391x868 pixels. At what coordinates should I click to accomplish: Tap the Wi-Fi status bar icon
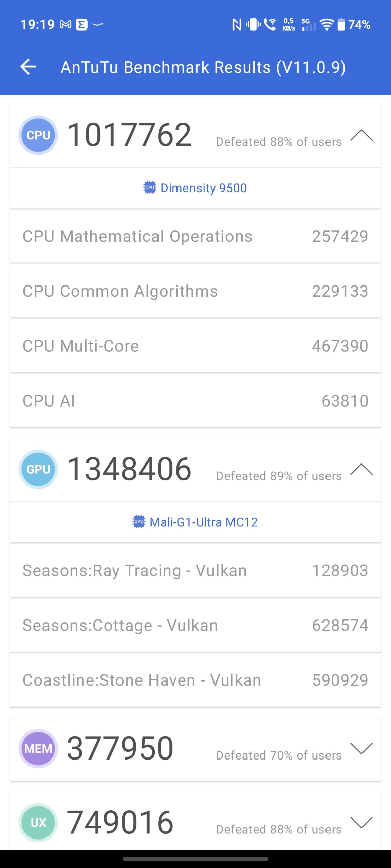click(x=327, y=24)
